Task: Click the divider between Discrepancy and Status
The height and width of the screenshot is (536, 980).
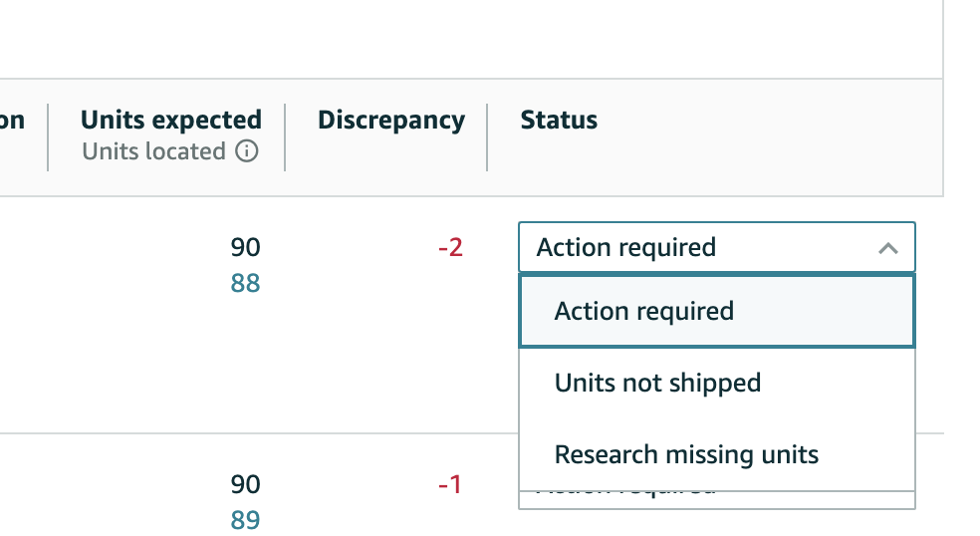Action: [x=487, y=136]
